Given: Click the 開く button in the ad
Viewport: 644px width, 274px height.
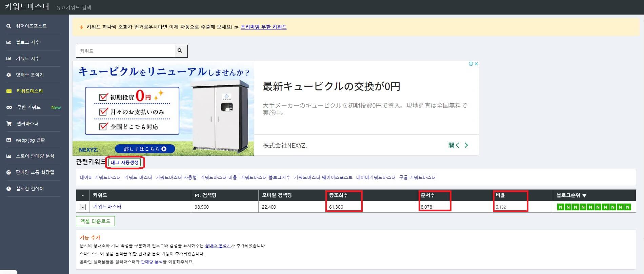Looking at the screenshot, I should point(454,145).
